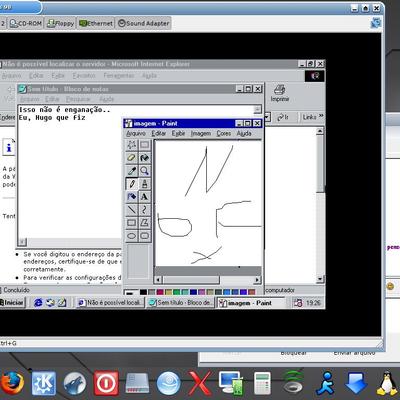
Task: Click inside the Notepad text area
Action: click(70, 177)
